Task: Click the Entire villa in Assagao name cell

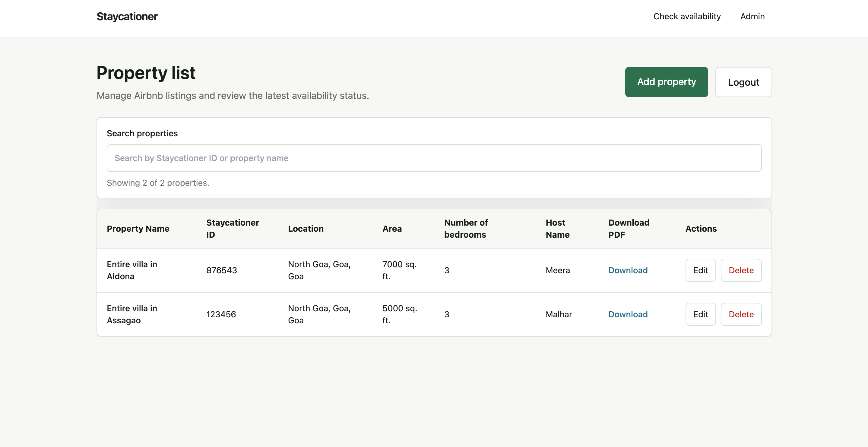Action: 132,314
